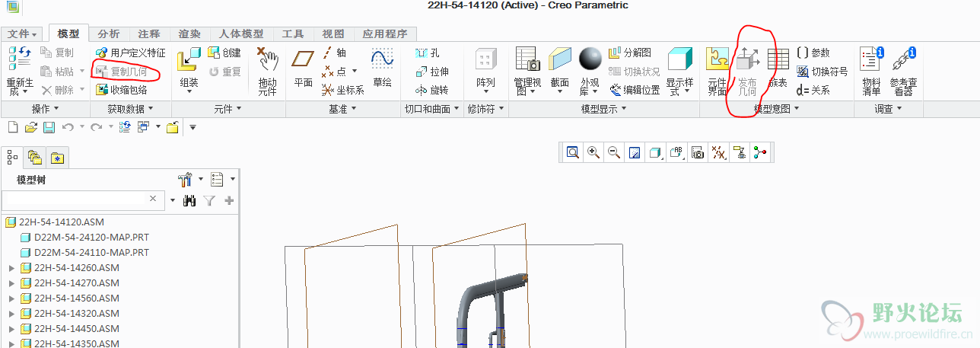
Task: Click the 用户定义特征 button
Action: coord(129,53)
